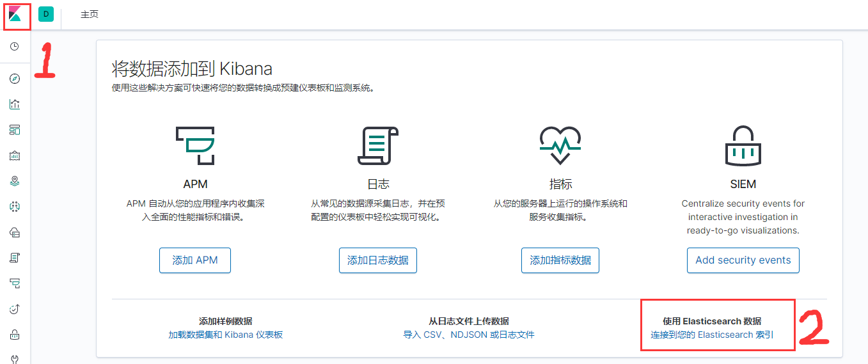Viewport: 868px width, 364px height.
Task: Open 导入 CSV、NDJSON 或日志文件 link
Action: (469, 335)
